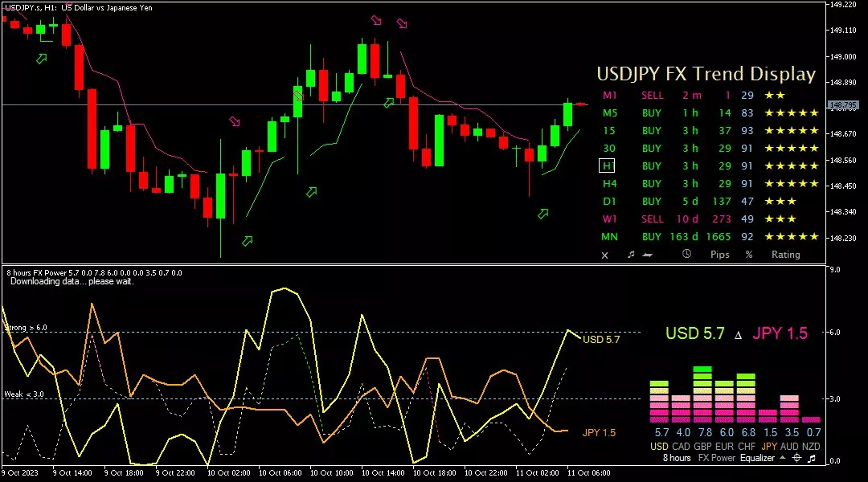Close the FX Trend Display panel with X

click(x=605, y=255)
